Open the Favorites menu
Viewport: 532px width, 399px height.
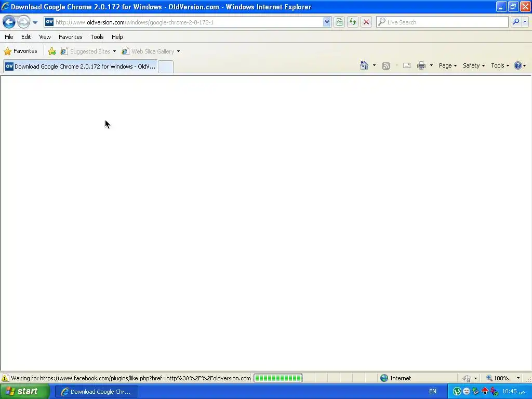point(70,37)
